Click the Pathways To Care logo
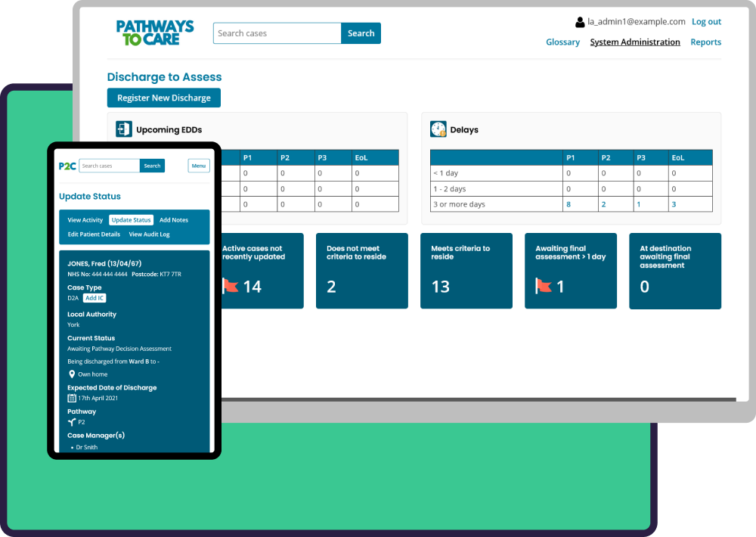 pyautogui.click(x=155, y=33)
